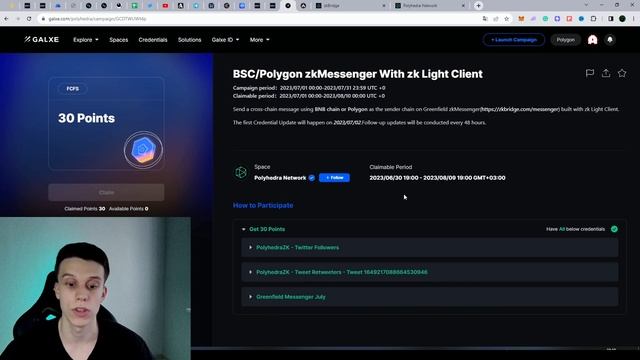The height and width of the screenshot is (360, 640).
Task: Click the browser back arrow
Action: coord(6,19)
